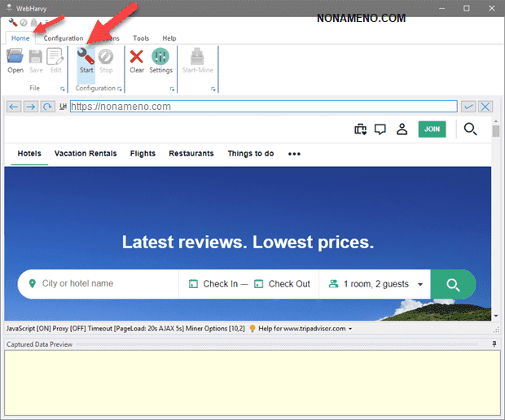Expand the Configuration group dialog launcher

click(120, 89)
